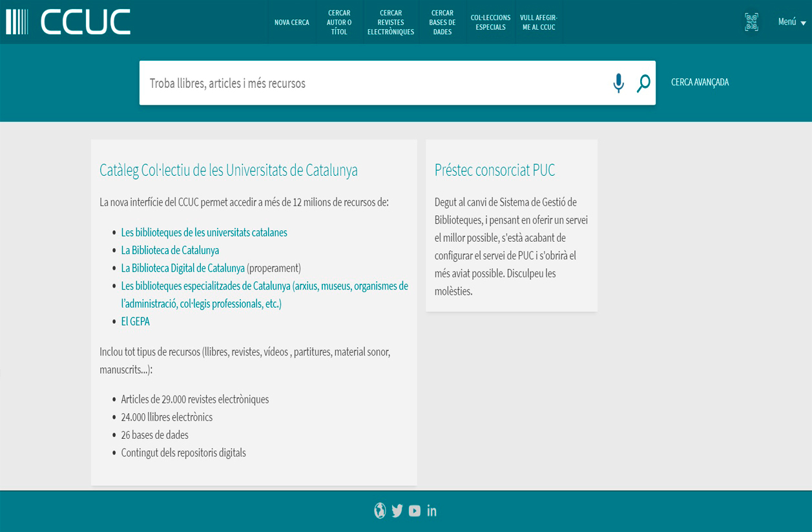Click heading 'Catàleg Col·lectiu de les Universitats de Catalunya'

[229, 170]
